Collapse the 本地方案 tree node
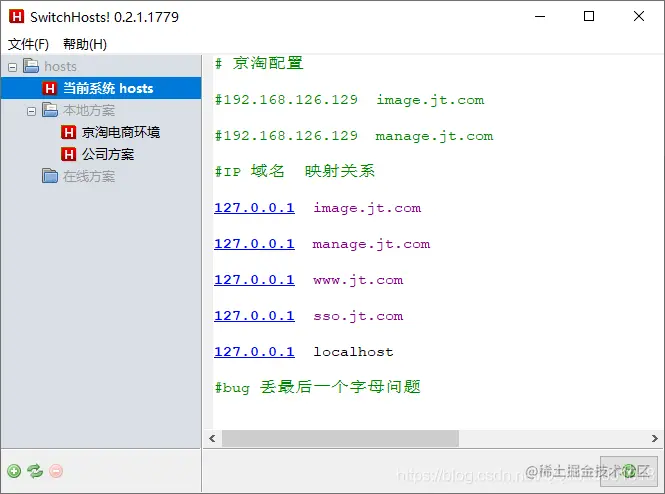This screenshot has height=494, width=665. (31, 111)
